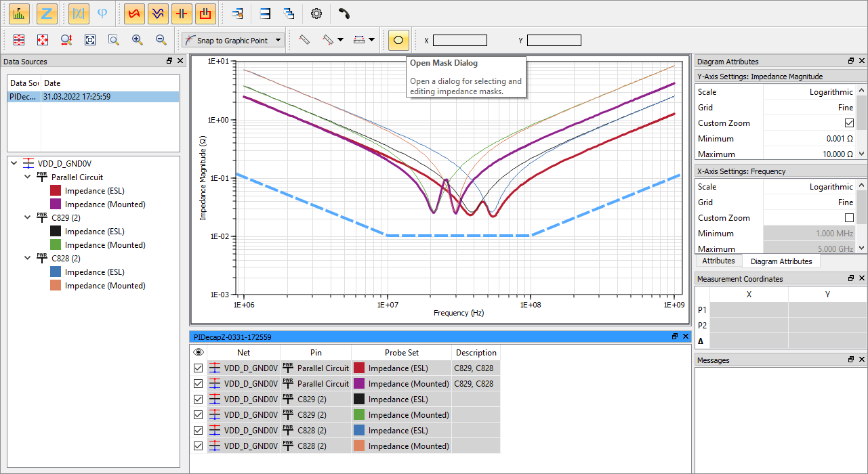Click the zoom out magnifier icon
Image resolution: width=868 pixels, height=474 pixels.
161,40
